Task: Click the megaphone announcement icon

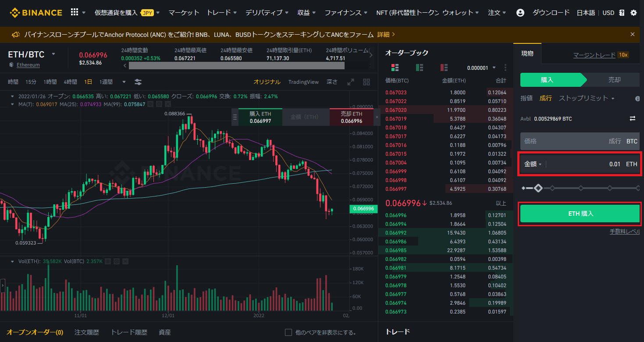Action: click(16, 34)
